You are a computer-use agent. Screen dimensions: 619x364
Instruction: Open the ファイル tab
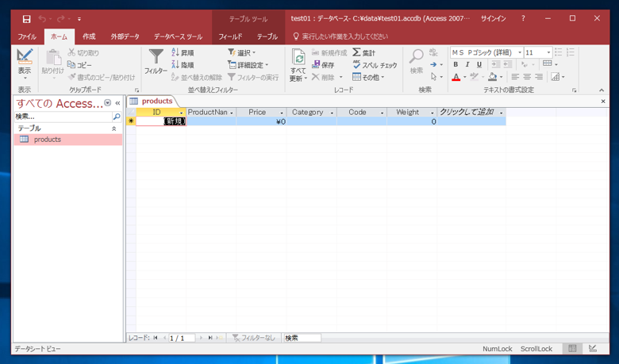[27, 36]
